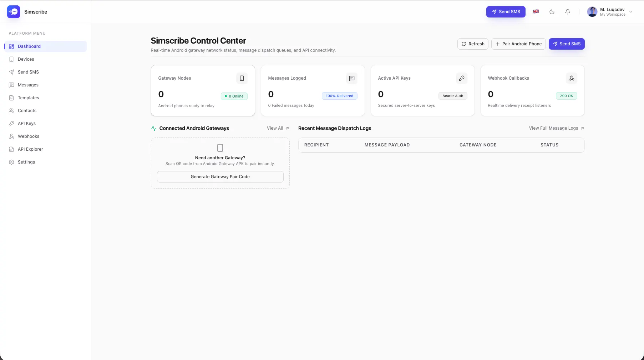Click the Messages Logged card title
644x360 pixels.
click(x=287, y=78)
